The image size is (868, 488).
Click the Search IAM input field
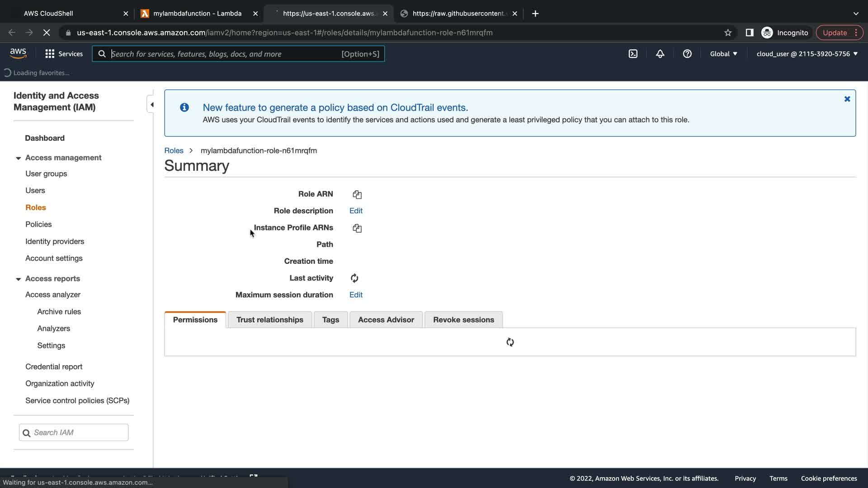[79, 433]
